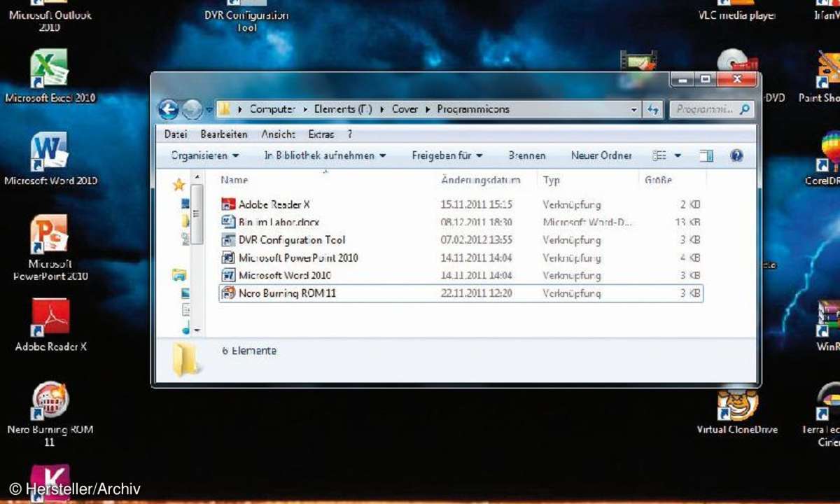Click Microsoft Word 2010 file icon
Viewport: 840px width, 504px height.
[228, 276]
